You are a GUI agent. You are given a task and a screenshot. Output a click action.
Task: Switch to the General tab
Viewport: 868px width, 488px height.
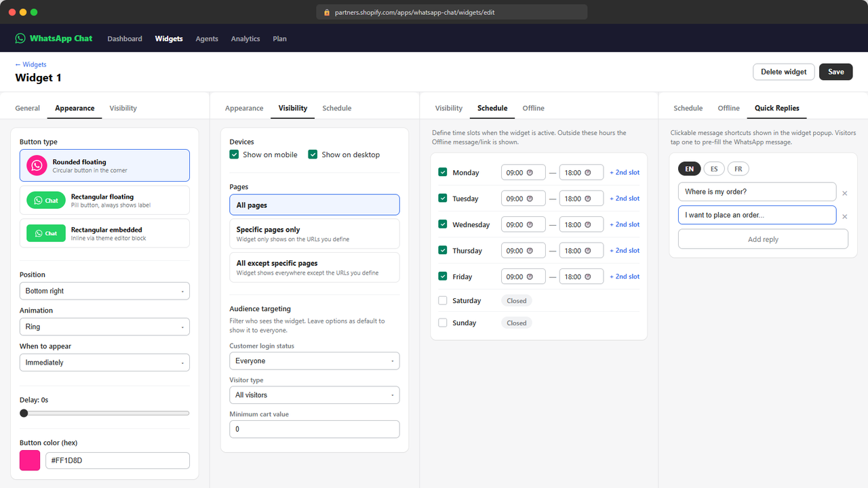(28, 108)
